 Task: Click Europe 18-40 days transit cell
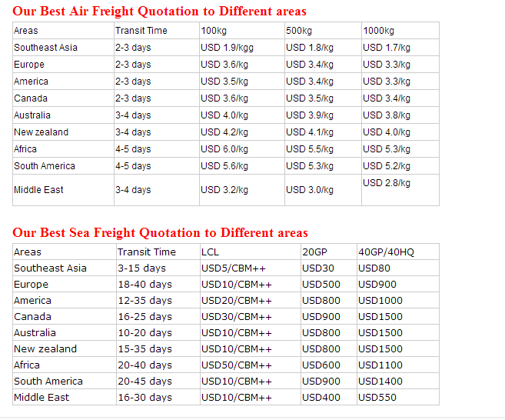point(145,285)
